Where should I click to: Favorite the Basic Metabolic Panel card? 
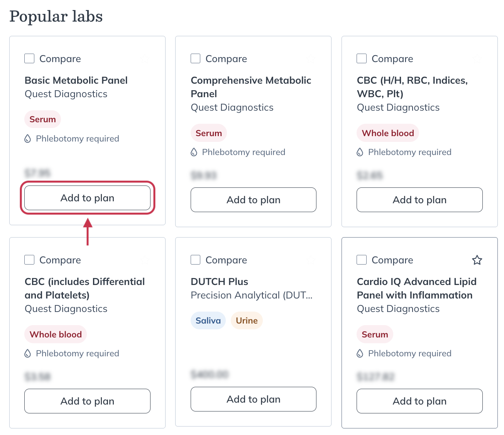pyautogui.click(x=145, y=59)
